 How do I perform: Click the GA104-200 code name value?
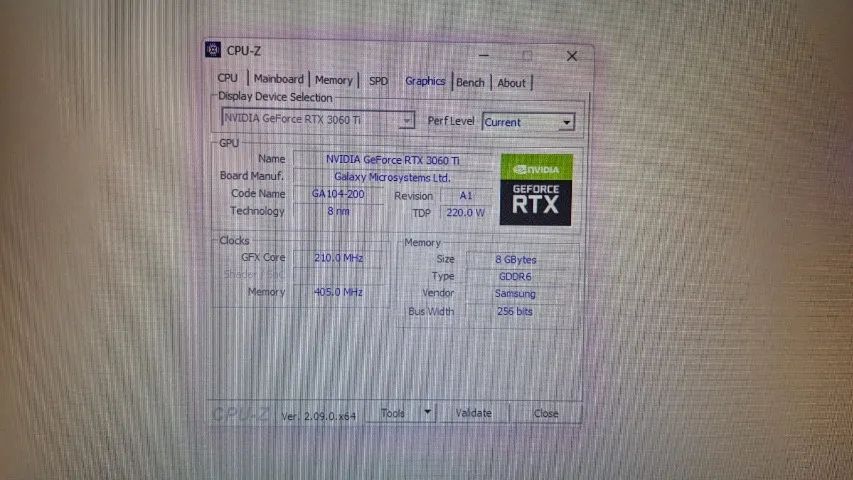(338, 194)
